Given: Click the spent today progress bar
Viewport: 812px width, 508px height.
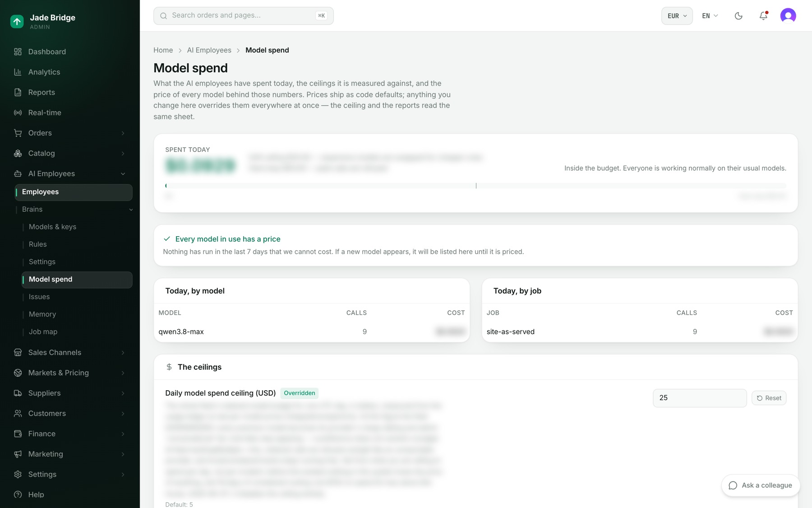Looking at the screenshot, I should pyautogui.click(x=475, y=186).
